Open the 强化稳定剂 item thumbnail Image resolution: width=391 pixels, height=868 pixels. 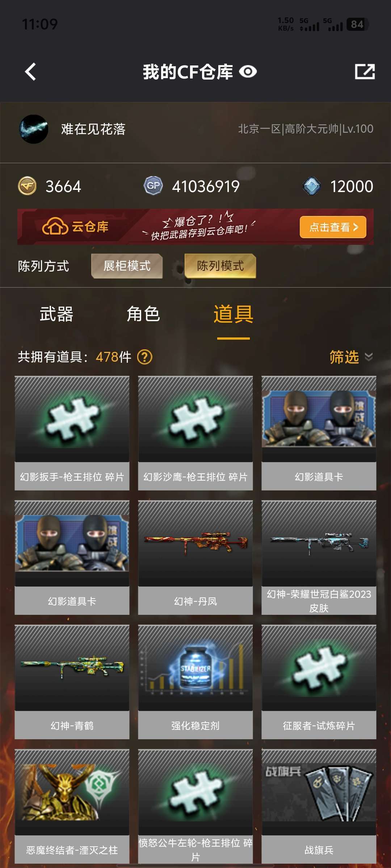(x=195, y=668)
